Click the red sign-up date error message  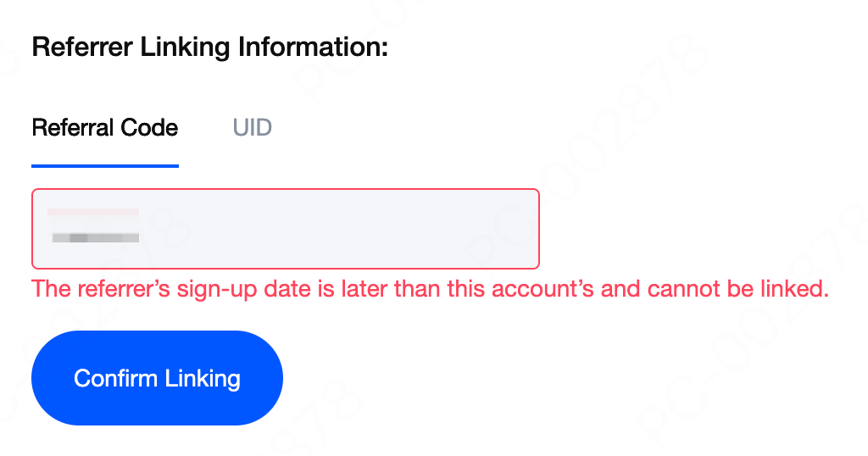coord(429,289)
